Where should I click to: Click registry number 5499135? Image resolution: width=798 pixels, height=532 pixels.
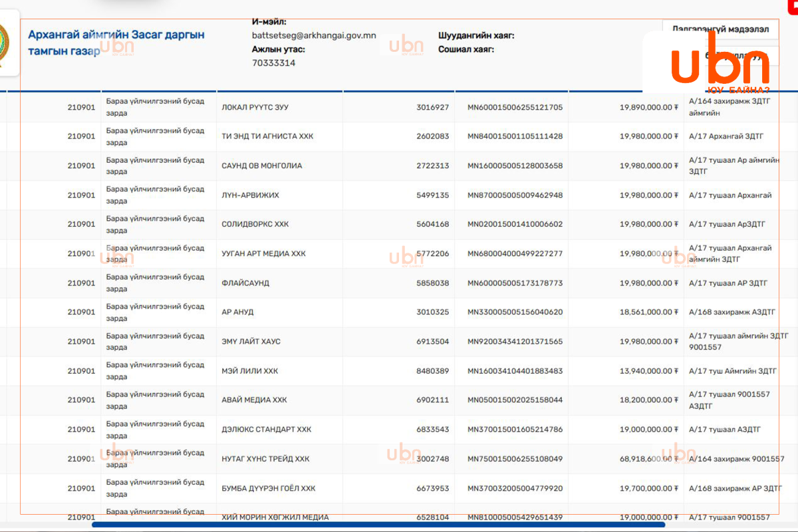coord(433,195)
